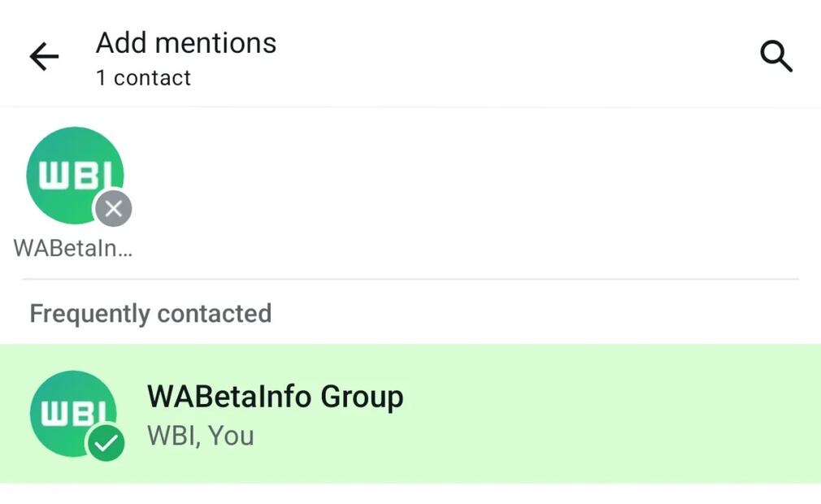Tap the "WBI, You" members text
821x504 pixels.
(200, 436)
